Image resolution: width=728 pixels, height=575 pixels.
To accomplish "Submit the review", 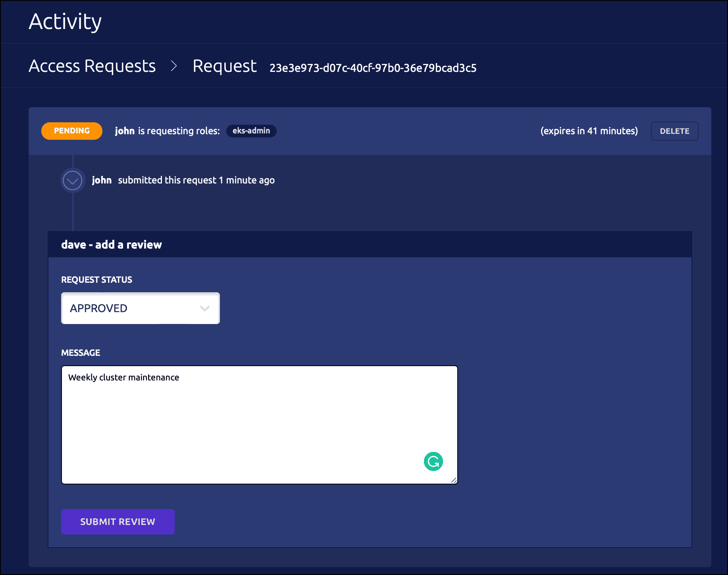I will pos(117,522).
